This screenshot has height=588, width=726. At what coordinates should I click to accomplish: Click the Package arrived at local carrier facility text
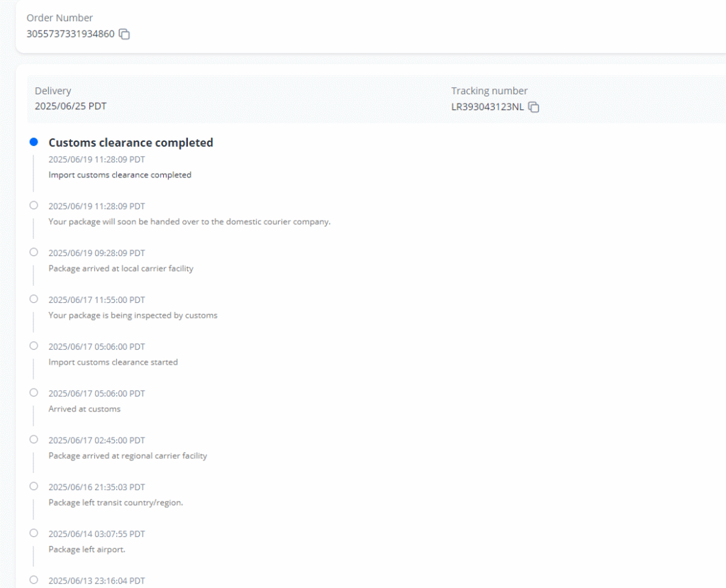click(x=121, y=268)
